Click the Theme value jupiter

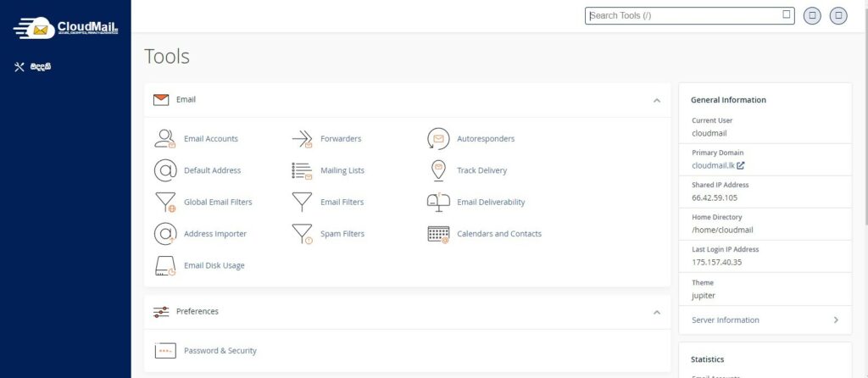point(704,296)
